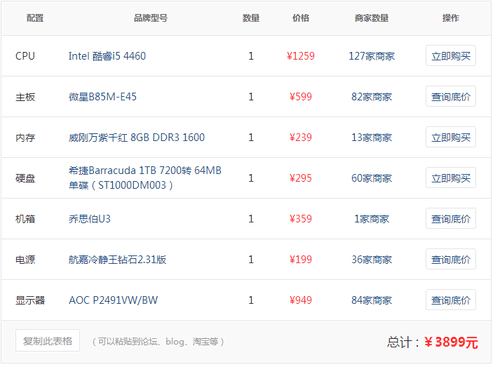
Task: Click 60家商家 merchant count
Action: point(372,178)
